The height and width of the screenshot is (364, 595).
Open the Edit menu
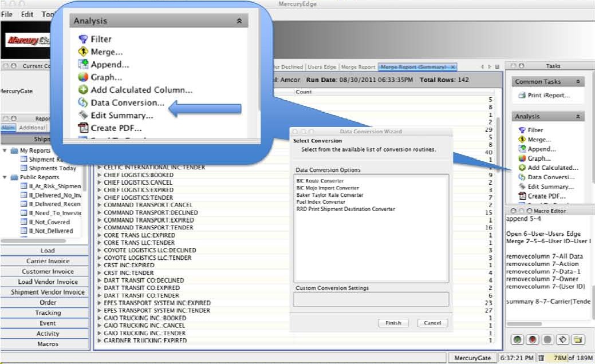tap(27, 14)
